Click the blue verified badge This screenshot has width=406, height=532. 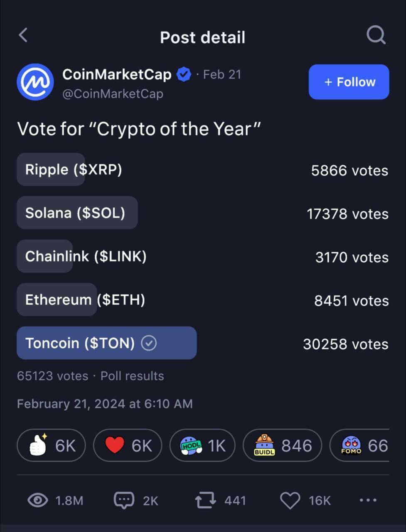point(184,74)
